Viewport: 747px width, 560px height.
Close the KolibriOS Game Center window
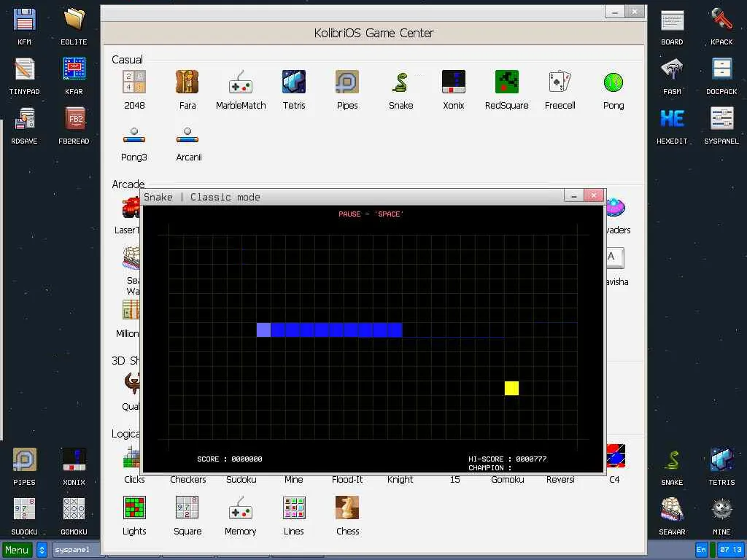(635, 12)
